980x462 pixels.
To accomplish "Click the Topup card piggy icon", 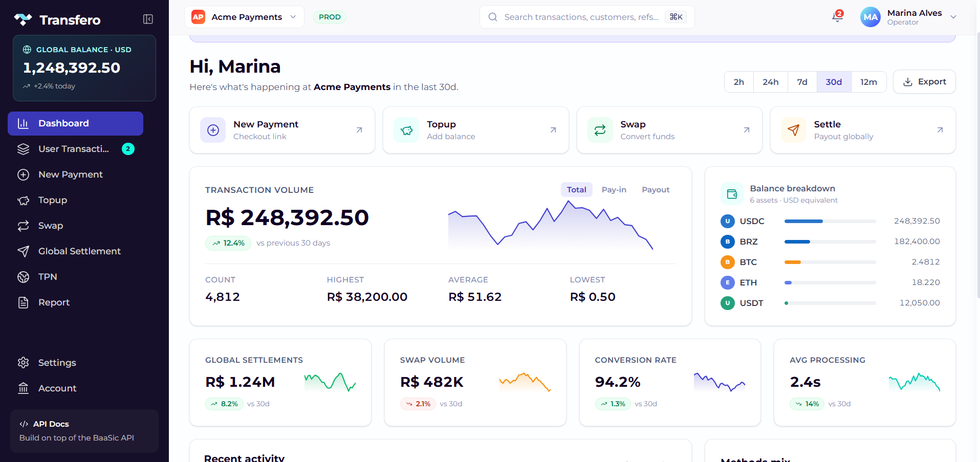I will coord(406,130).
